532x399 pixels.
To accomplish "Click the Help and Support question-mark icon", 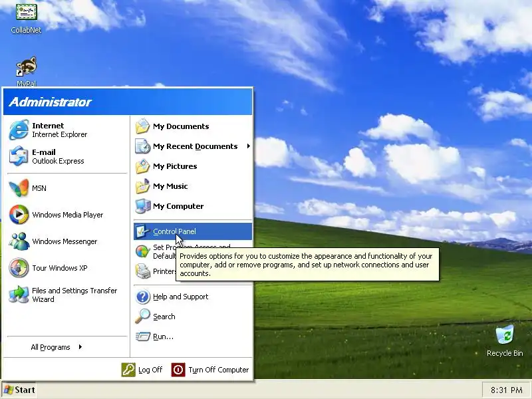I will point(142,297).
